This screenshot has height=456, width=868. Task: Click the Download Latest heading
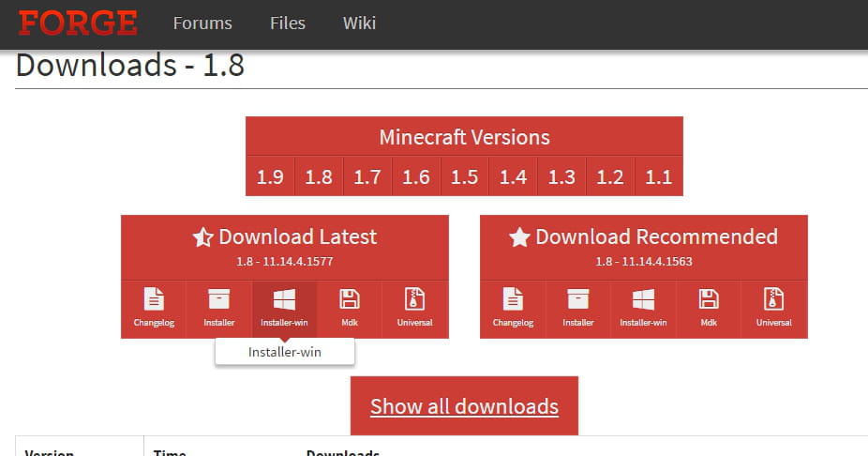298,236
